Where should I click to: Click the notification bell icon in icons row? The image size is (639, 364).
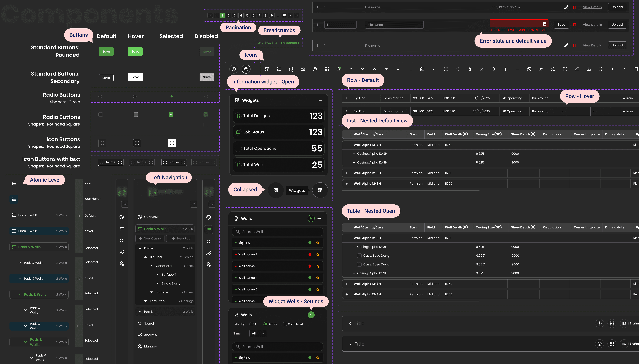coord(339,69)
